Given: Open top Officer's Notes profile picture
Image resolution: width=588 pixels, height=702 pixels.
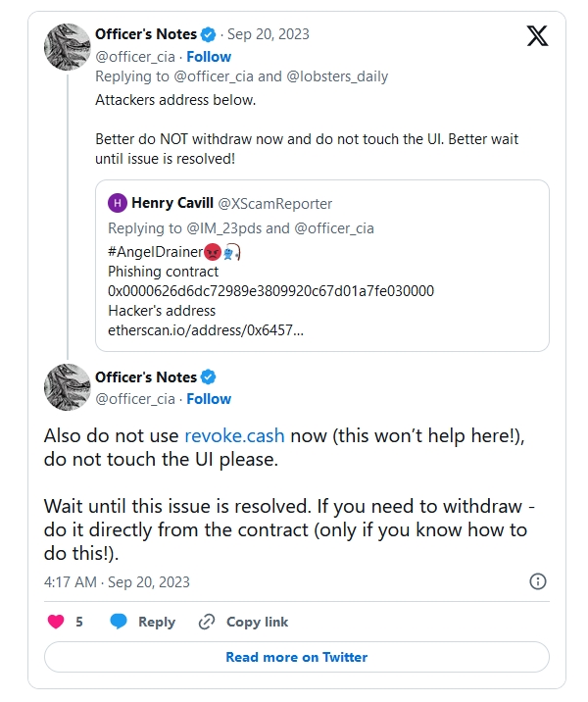Looking at the screenshot, I should click(x=68, y=46).
